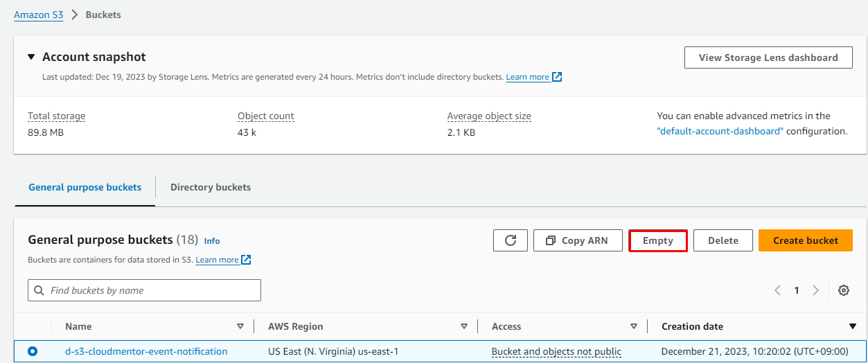Select the d-s3-cloudmentor-event-notification radio button
Image resolution: width=868 pixels, height=363 pixels.
tap(33, 351)
